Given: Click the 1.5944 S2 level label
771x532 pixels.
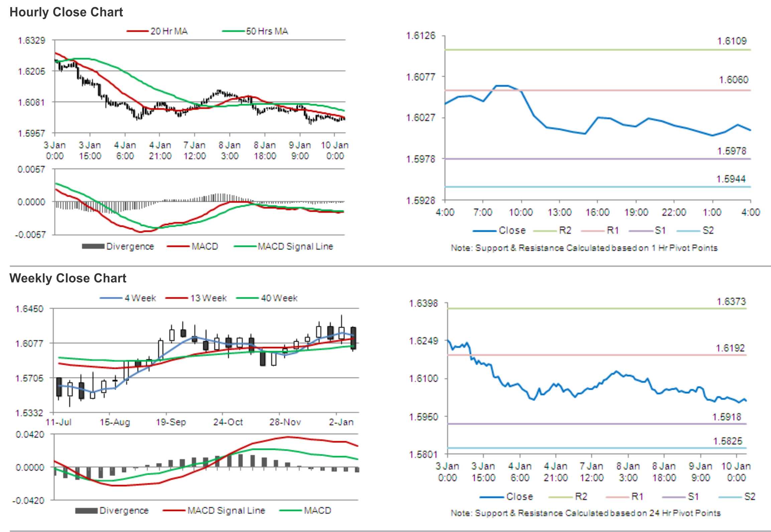Looking at the screenshot, I should [x=731, y=179].
